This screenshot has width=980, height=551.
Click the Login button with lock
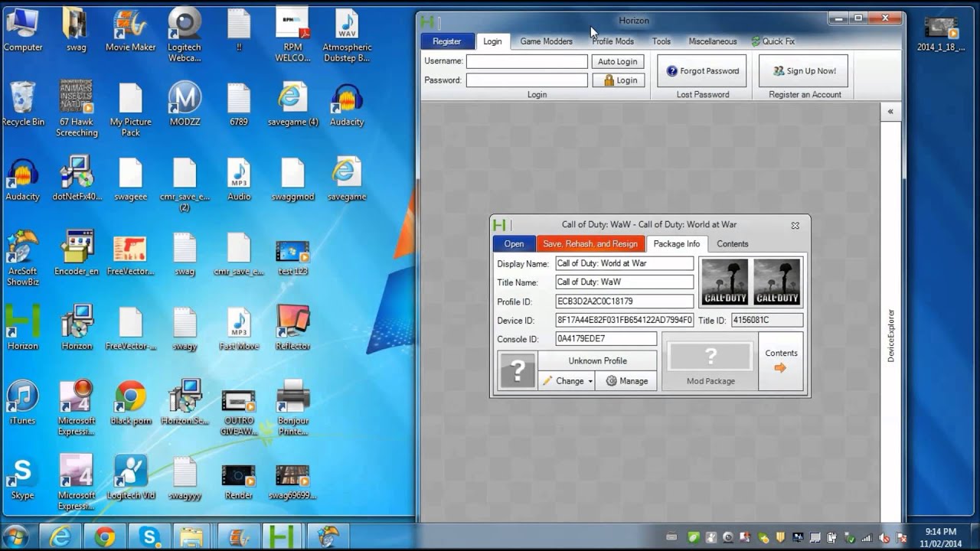point(617,80)
